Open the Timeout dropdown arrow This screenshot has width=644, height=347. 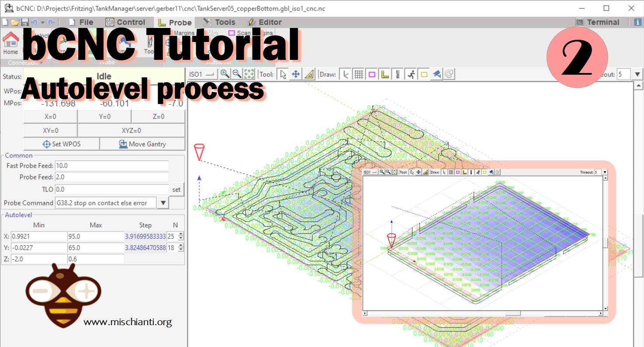click(637, 74)
